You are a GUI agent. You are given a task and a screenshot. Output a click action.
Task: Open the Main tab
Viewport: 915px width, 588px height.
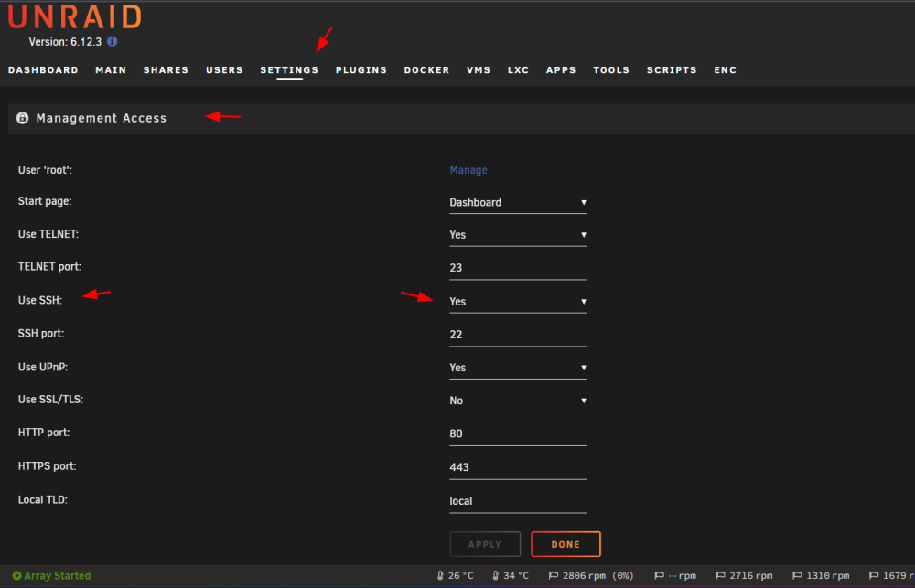[x=111, y=70]
